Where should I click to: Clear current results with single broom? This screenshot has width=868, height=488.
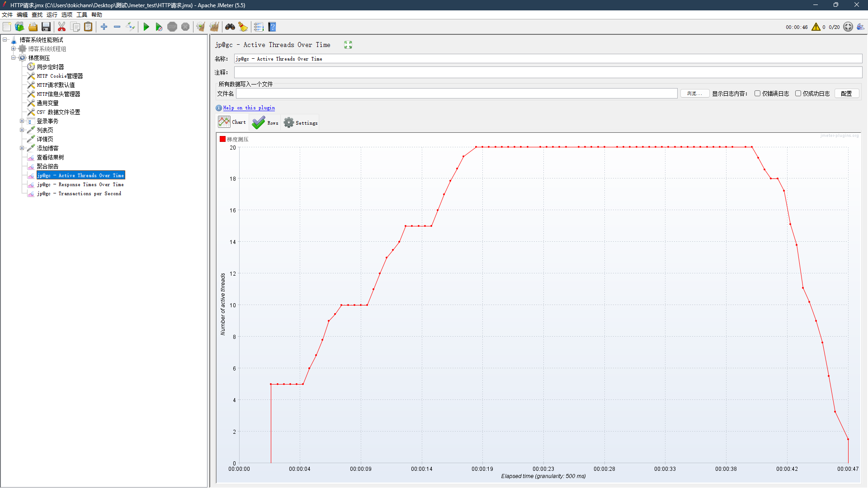tap(201, 27)
